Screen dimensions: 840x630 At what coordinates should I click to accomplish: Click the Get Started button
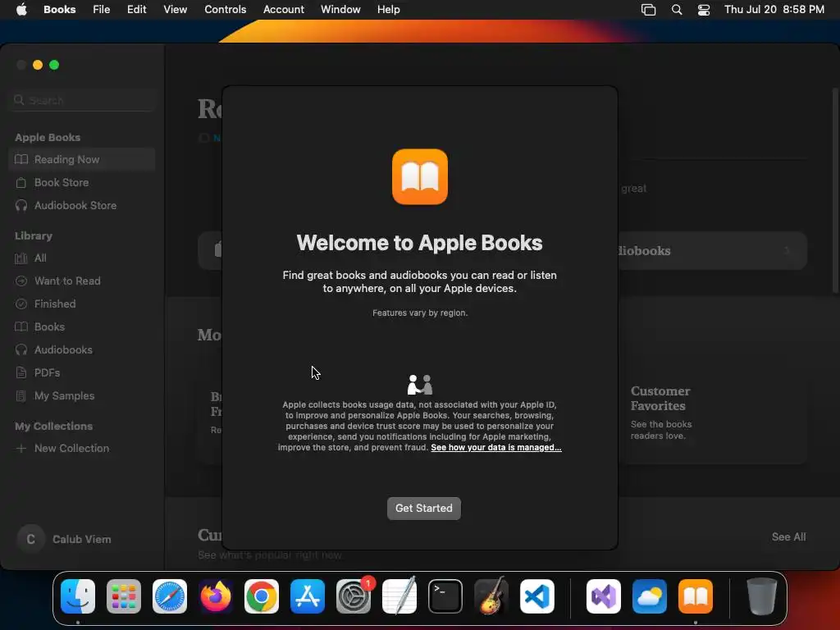[424, 508]
